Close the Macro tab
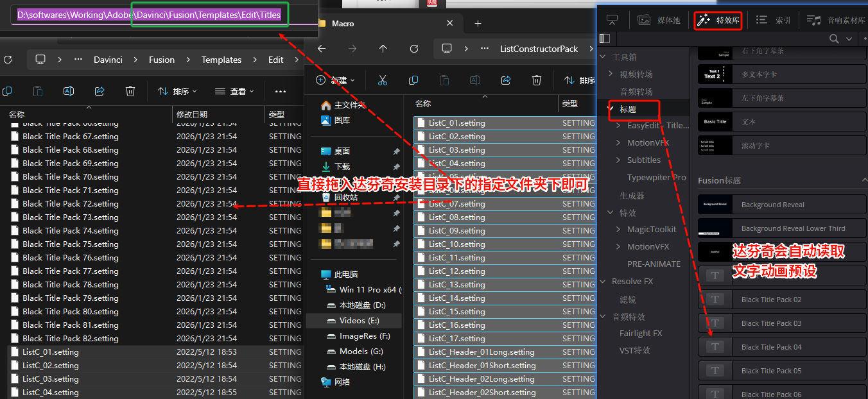The width and height of the screenshot is (868, 399). [x=451, y=24]
